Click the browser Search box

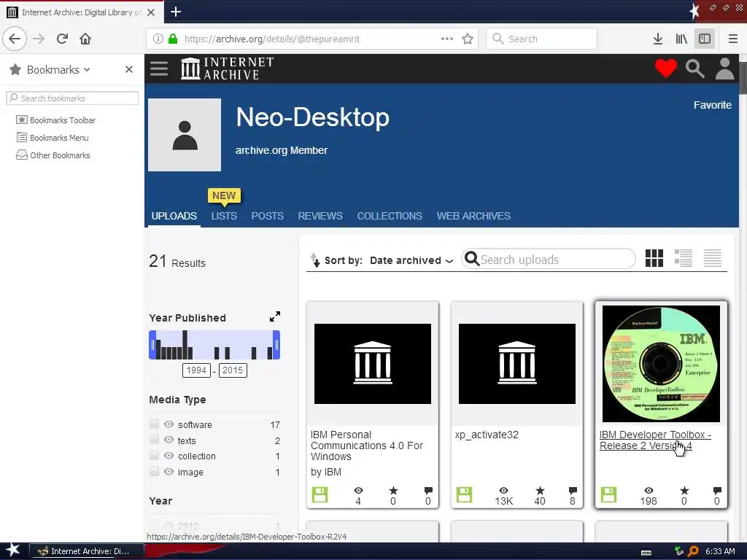542,39
